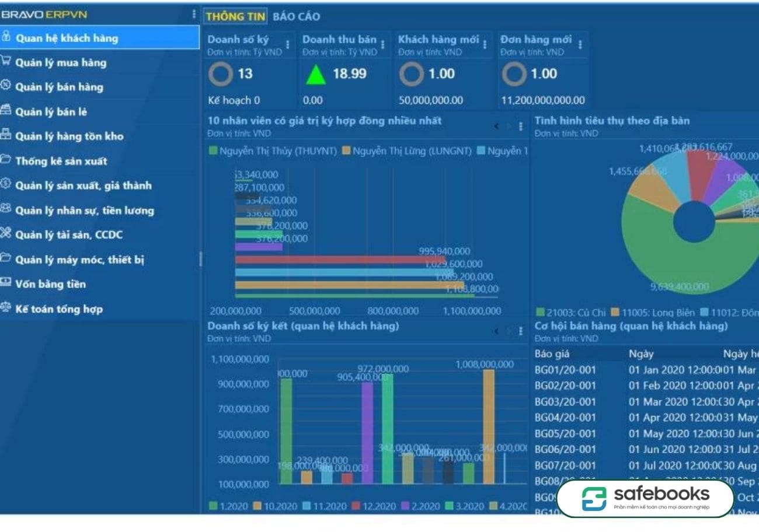Sort table by Ngày column header
The height and width of the screenshot is (532, 759).
click(x=641, y=353)
